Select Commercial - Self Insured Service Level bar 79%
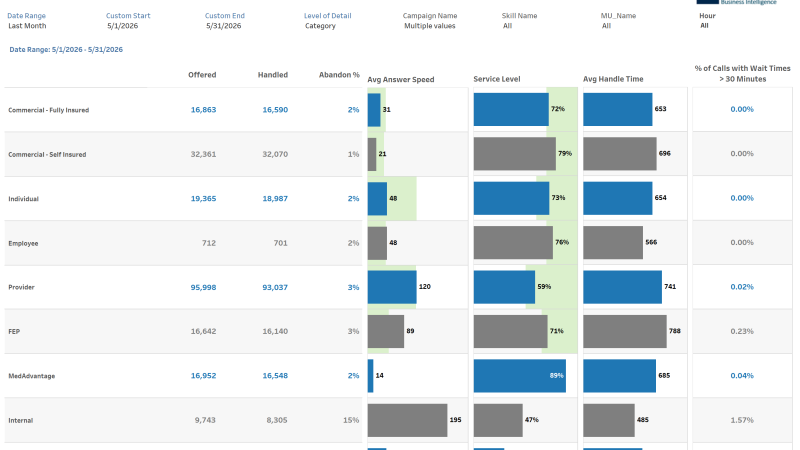Screen dimensions: 800x450 (x=514, y=154)
